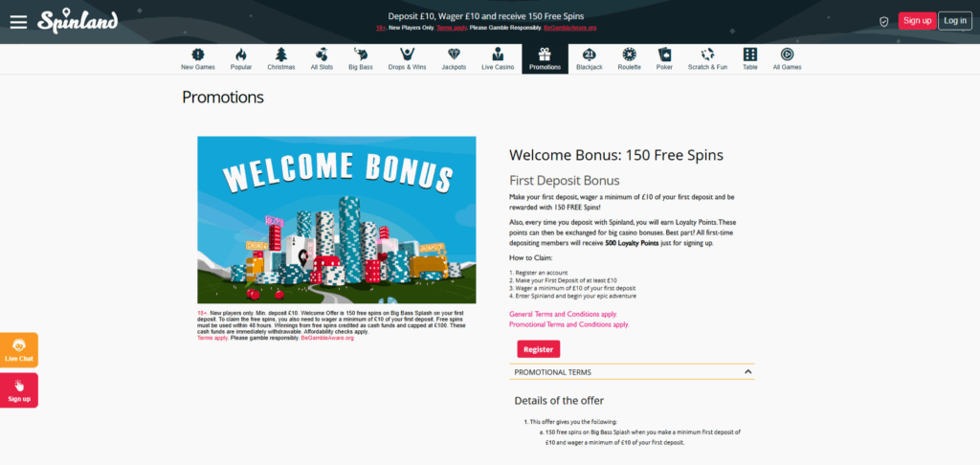Open Promotional Terms and Conditions link
Image resolution: width=980 pixels, height=465 pixels.
(x=569, y=324)
